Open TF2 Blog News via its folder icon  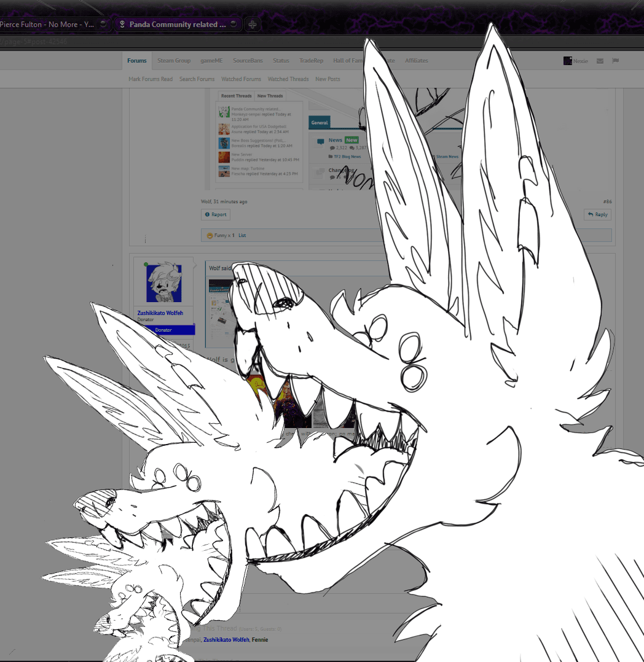(x=330, y=156)
